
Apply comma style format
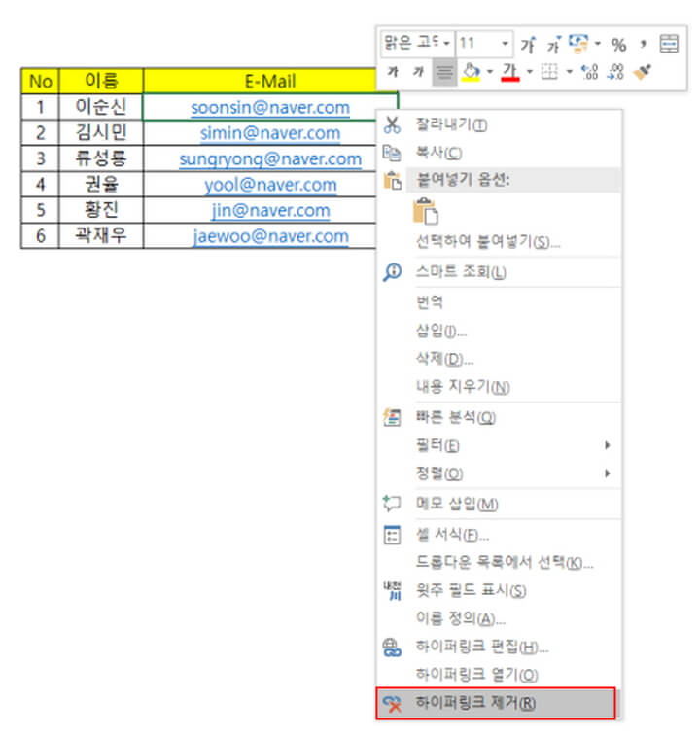click(x=643, y=44)
